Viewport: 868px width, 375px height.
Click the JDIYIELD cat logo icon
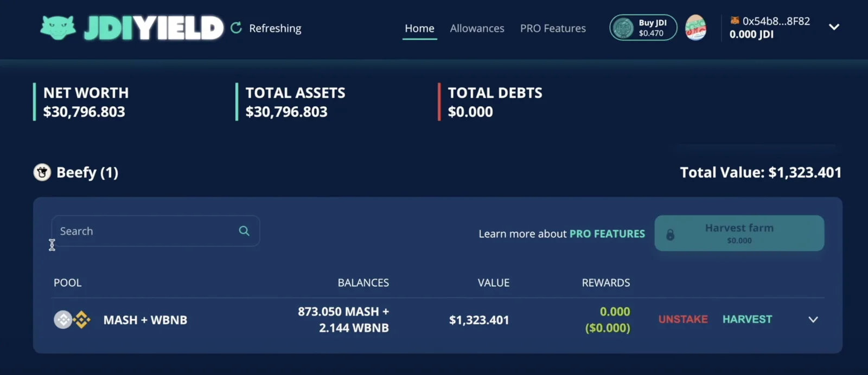[x=58, y=28]
